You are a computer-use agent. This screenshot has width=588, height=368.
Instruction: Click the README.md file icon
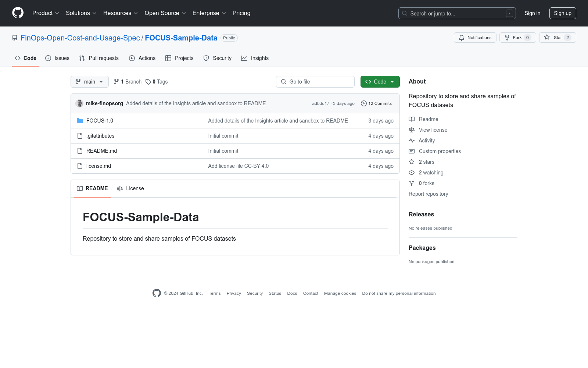(80, 151)
